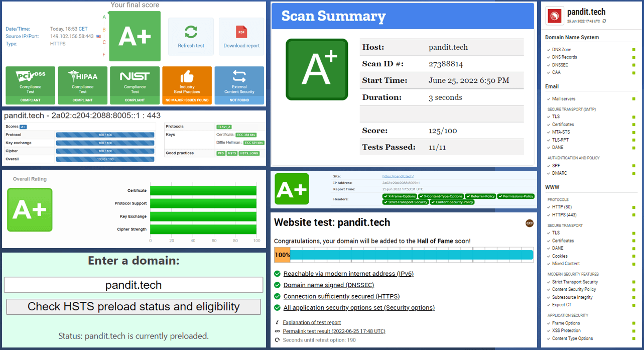This screenshot has height=350, width=644.
Task: Click the refresh icon beside the Hardenize timestamp
Action: pos(604,21)
